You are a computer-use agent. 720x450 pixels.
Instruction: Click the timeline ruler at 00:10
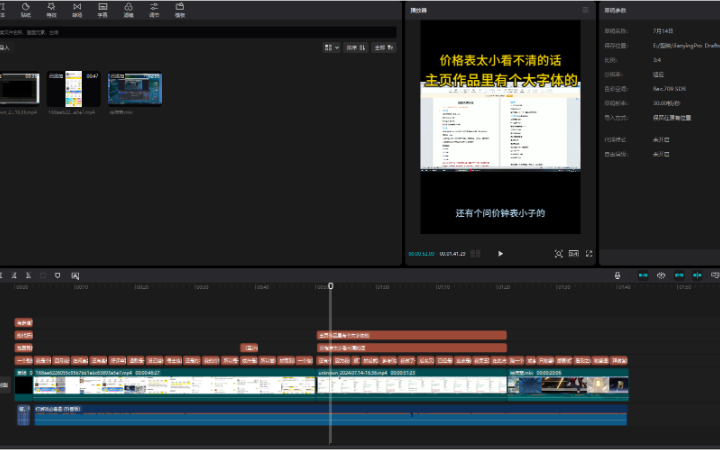(81, 287)
